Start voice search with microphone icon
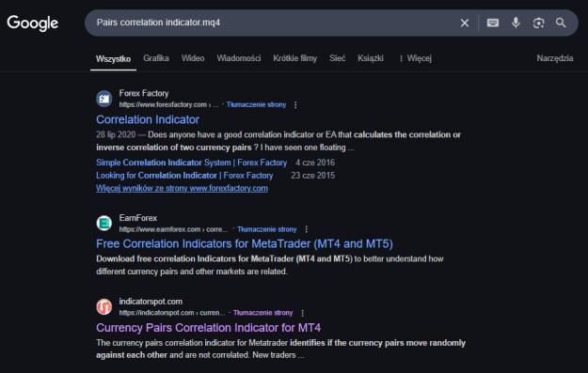The height and width of the screenshot is (373, 588). [x=516, y=23]
